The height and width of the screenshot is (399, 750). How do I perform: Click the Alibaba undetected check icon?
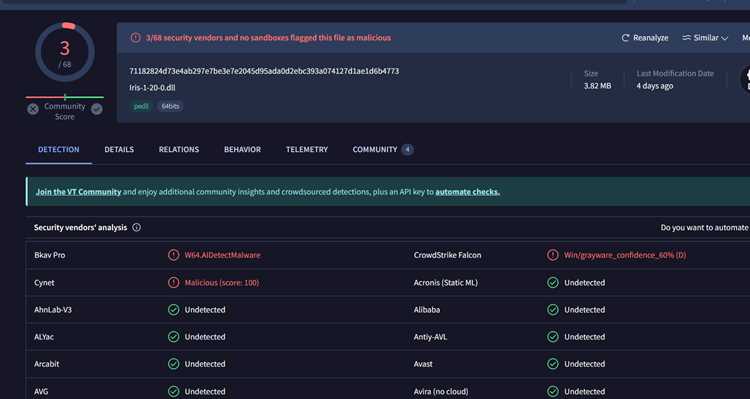point(552,310)
